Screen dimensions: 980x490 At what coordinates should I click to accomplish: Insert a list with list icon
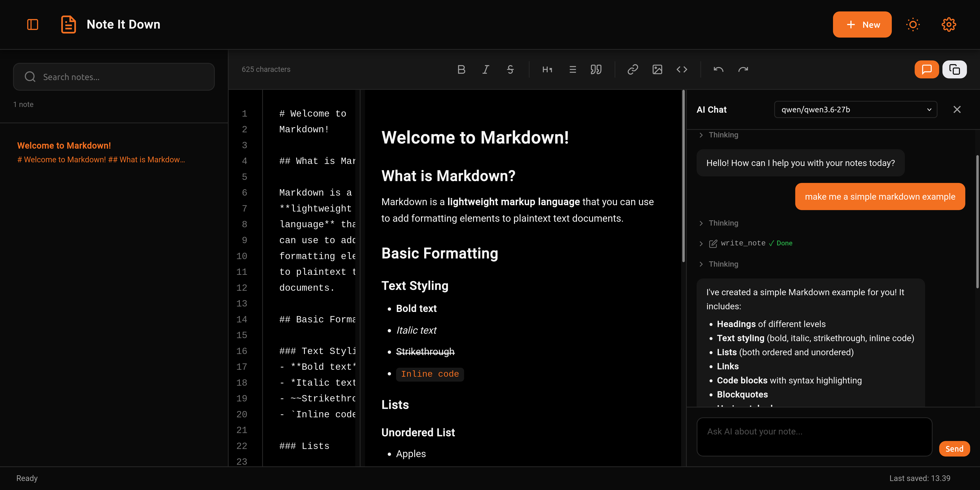pyautogui.click(x=572, y=69)
